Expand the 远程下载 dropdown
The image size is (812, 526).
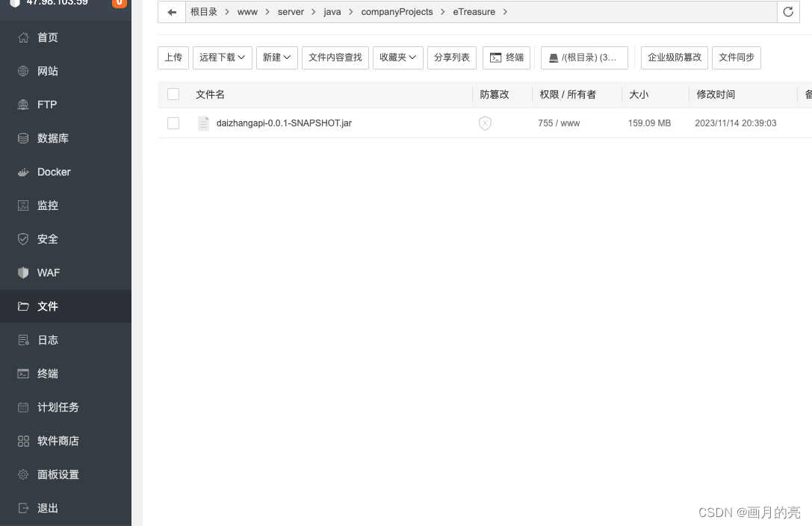(222, 58)
